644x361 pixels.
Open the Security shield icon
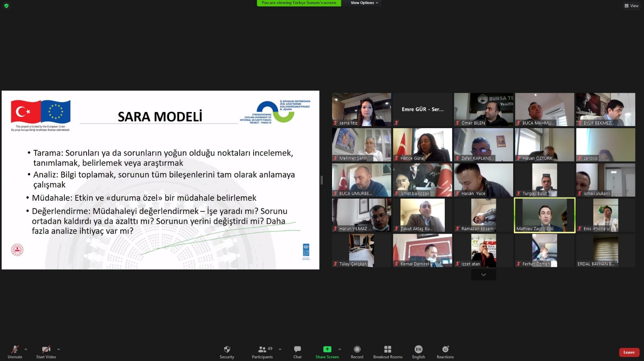[x=227, y=350]
